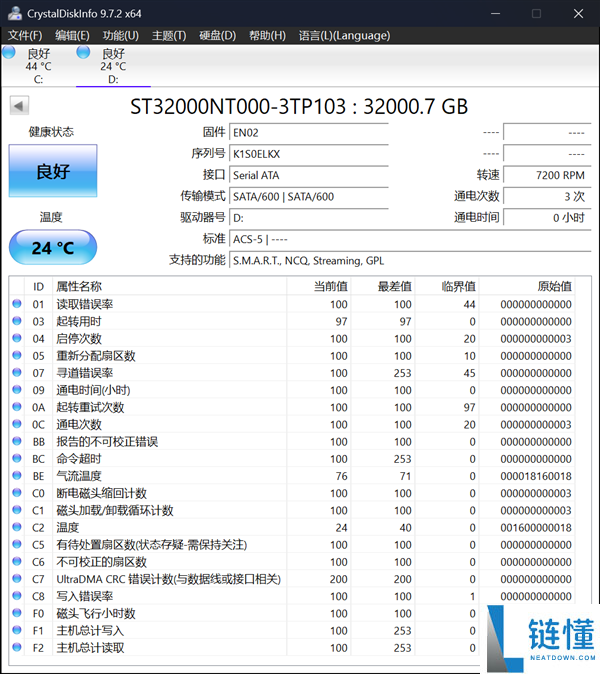This screenshot has height=674, width=600.
Task: Open the 硬盘(D) menu
Action: pos(217,35)
